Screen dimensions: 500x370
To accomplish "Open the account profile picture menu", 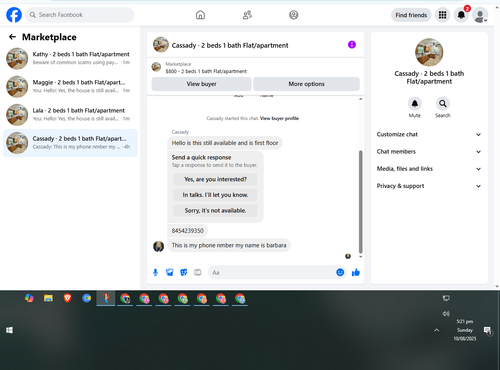I will (480, 15).
